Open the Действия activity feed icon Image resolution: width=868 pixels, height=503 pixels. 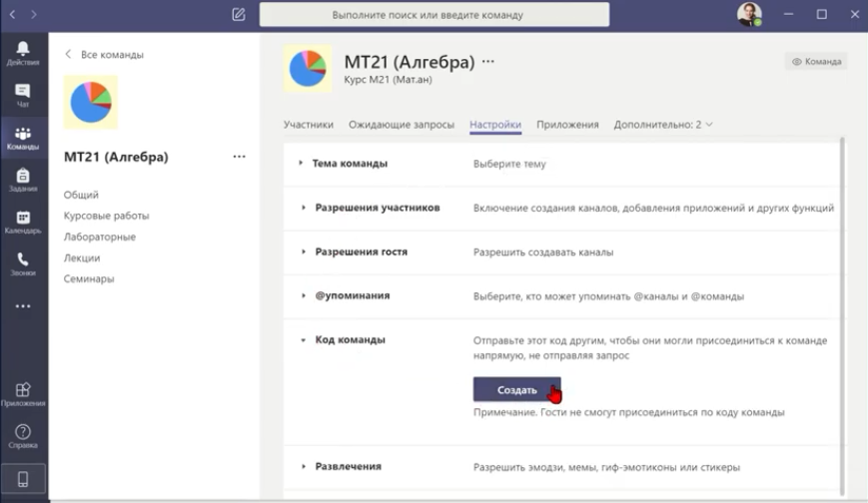(23, 54)
